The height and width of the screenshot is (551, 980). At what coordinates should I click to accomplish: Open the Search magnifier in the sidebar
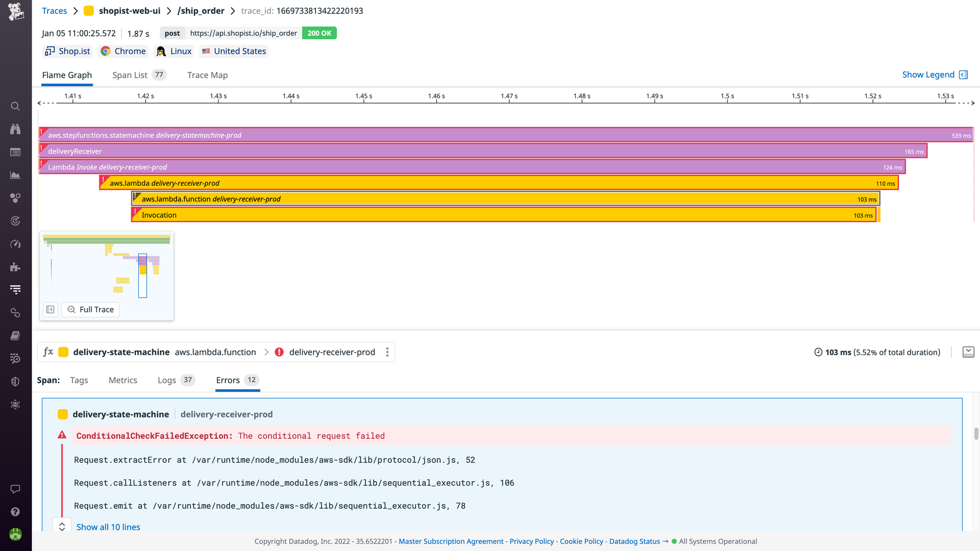click(x=15, y=106)
